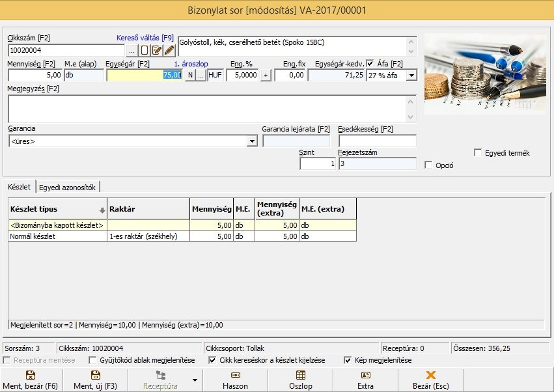554x392 pixels.
Task: Click the notepad icon beside Cikkszám field
Action: pyautogui.click(x=157, y=50)
